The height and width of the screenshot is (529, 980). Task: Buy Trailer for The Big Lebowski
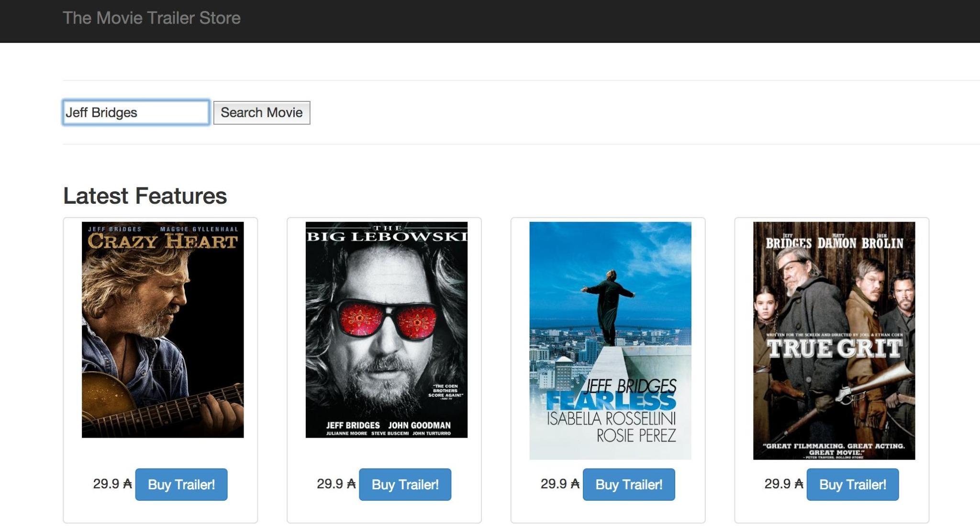(x=405, y=485)
